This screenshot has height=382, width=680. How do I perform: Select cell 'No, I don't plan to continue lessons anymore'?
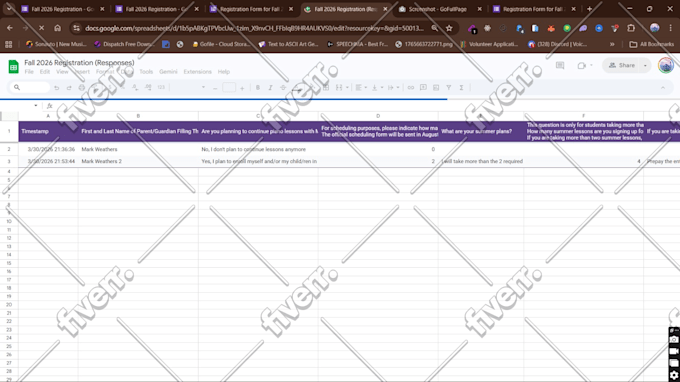tap(258, 149)
